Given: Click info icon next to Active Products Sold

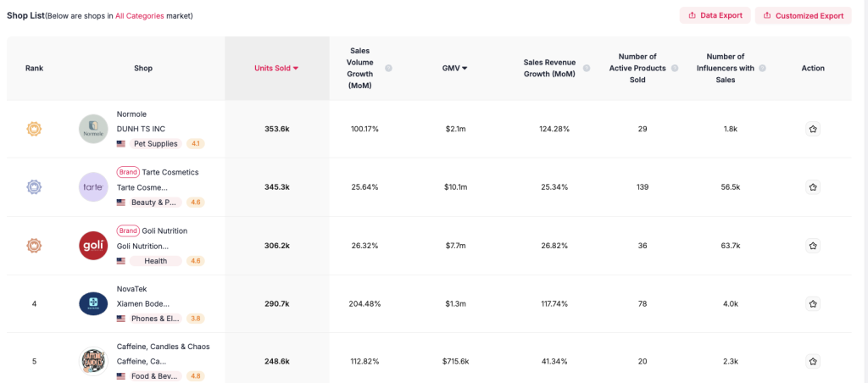Looking at the screenshot, I should click(x=675, y=68).
